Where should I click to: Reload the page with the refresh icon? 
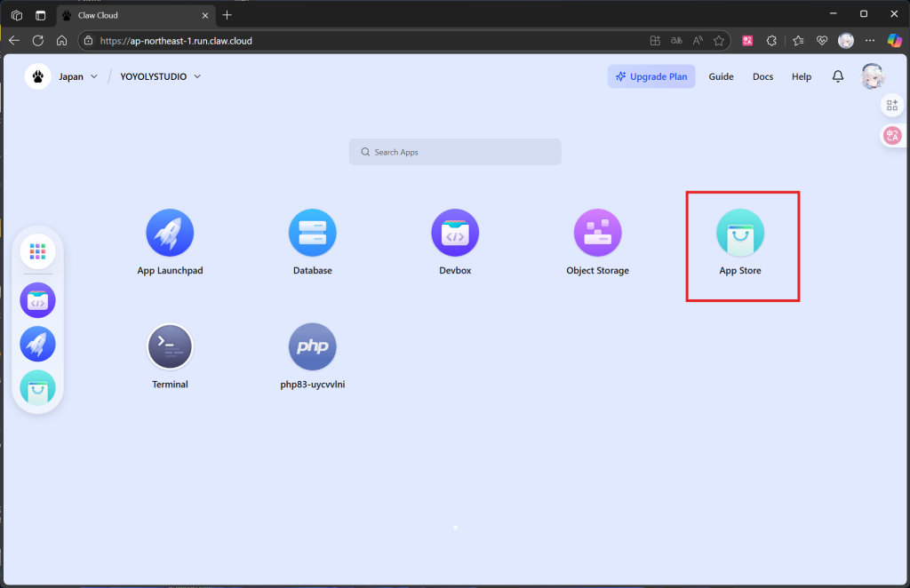[x=38, y=41]
